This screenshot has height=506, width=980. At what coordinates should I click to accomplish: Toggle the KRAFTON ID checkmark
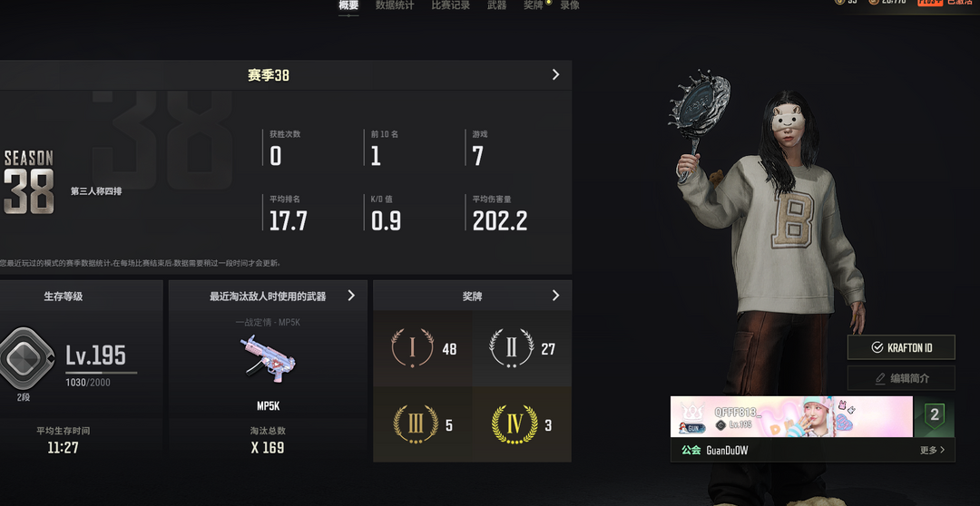click(x=877, y=347)
